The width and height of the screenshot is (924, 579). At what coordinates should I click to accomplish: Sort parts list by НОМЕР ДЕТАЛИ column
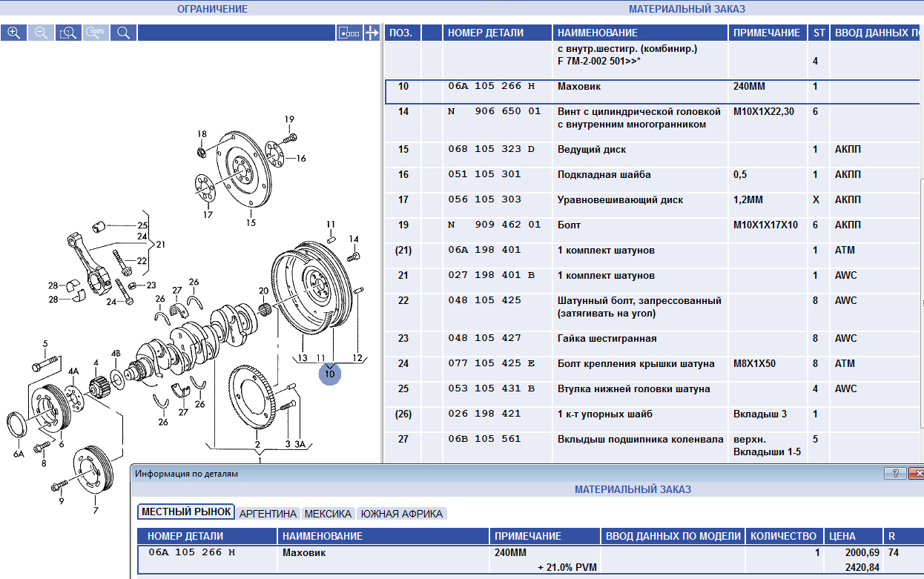[498, 33]
